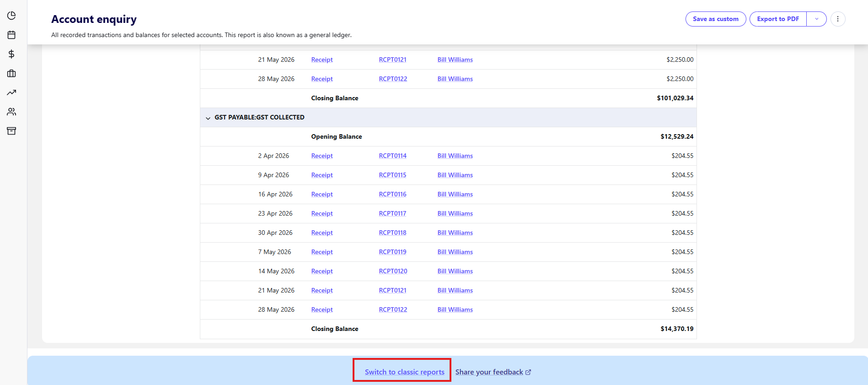Click the Export to PDF button
868x385 pixels.
(x=778, y=19)
